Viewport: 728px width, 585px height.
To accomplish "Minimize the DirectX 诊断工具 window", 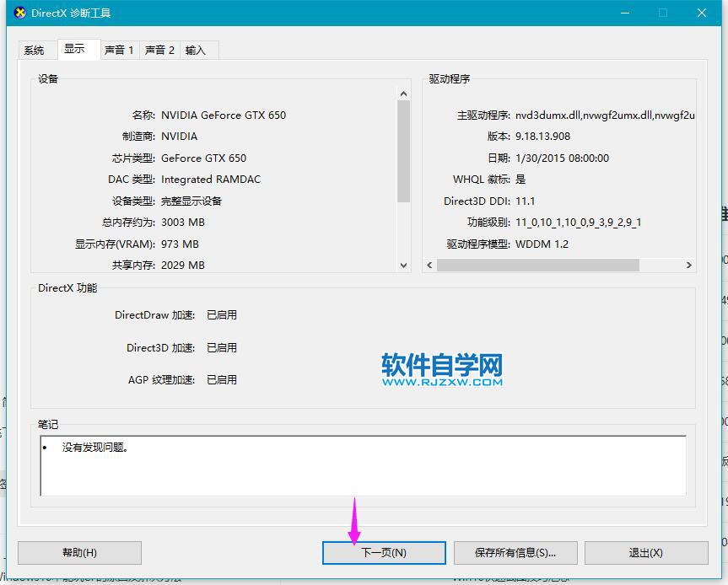I will 623,13.
